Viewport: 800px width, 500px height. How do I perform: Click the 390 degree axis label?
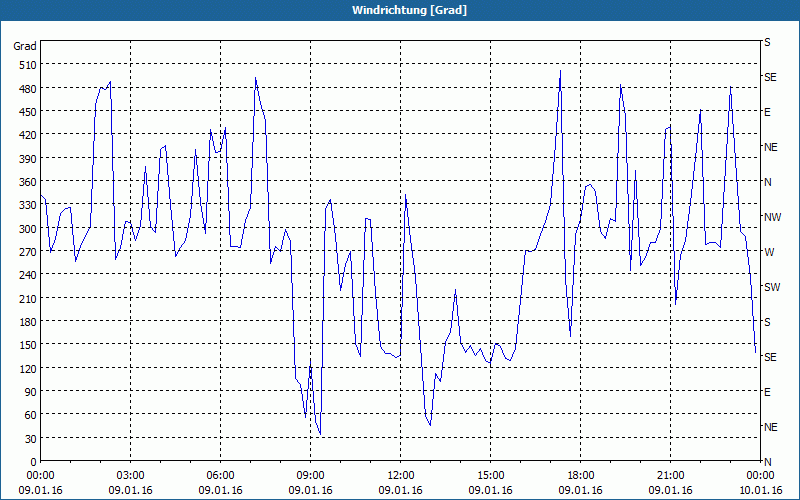pos(28,159)
